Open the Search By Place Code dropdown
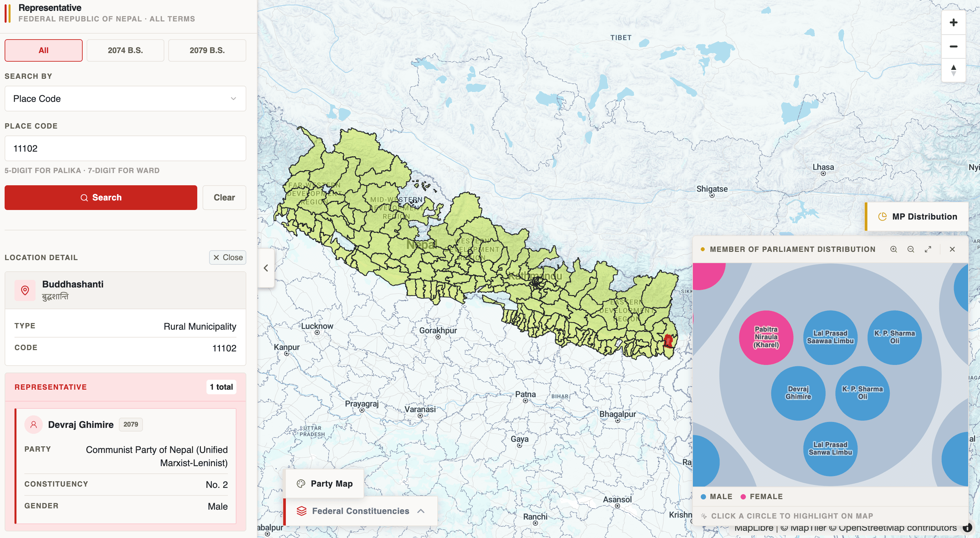 pos(125,99)
